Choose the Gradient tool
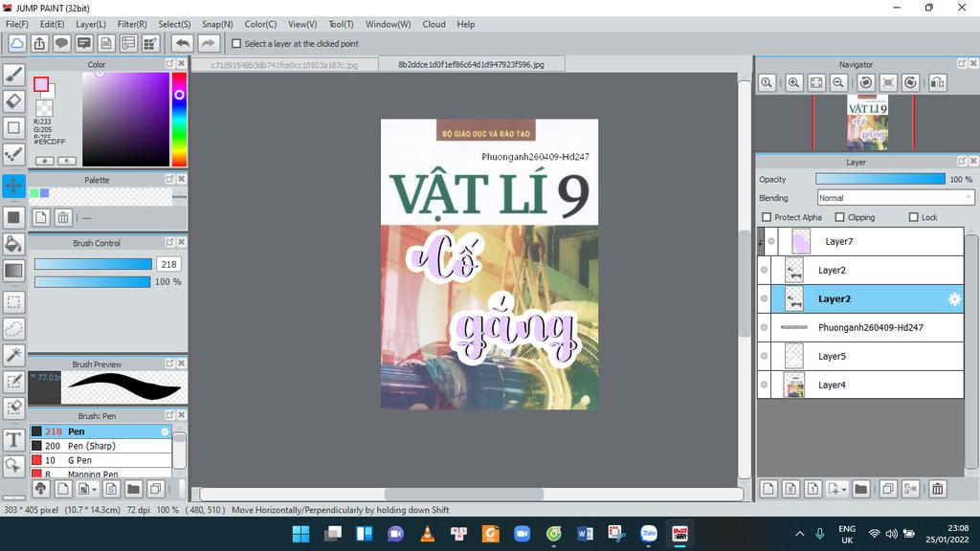The height and width of the screenshot is (551, 980). coord(13,271)
